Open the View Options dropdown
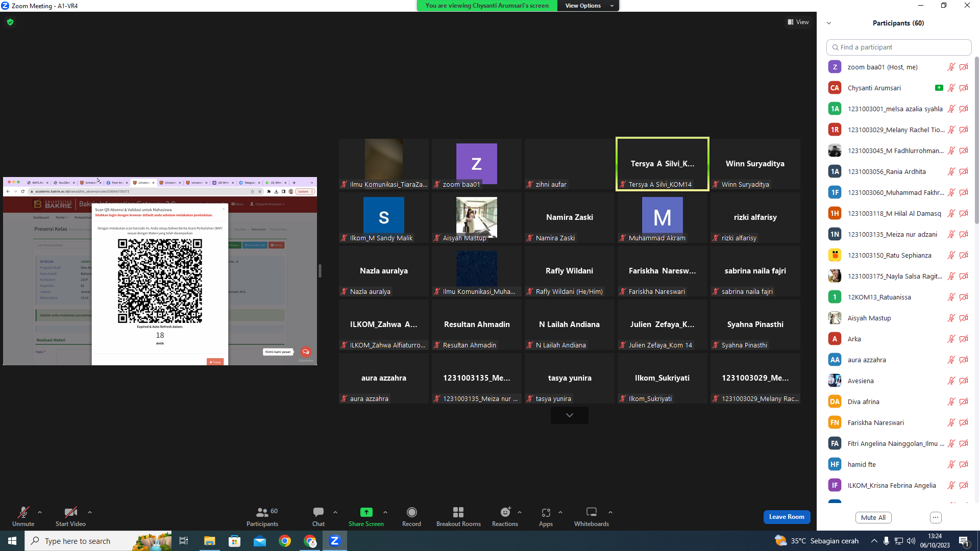The width and height of the screenshot is (980, 551). [589, 6]
